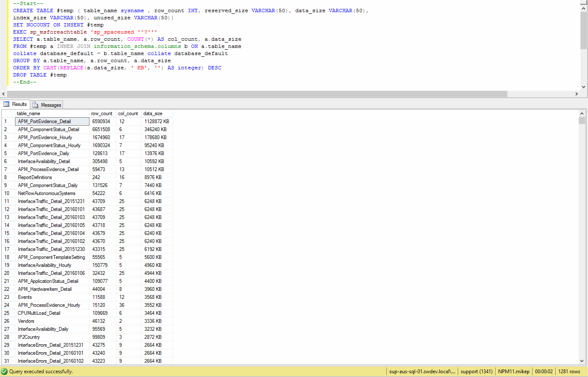The height and width of the screenshot is (377, 588).
Task: Select the APM_PortEvidence_Detail cell in the grid
Action: point(52,121)
